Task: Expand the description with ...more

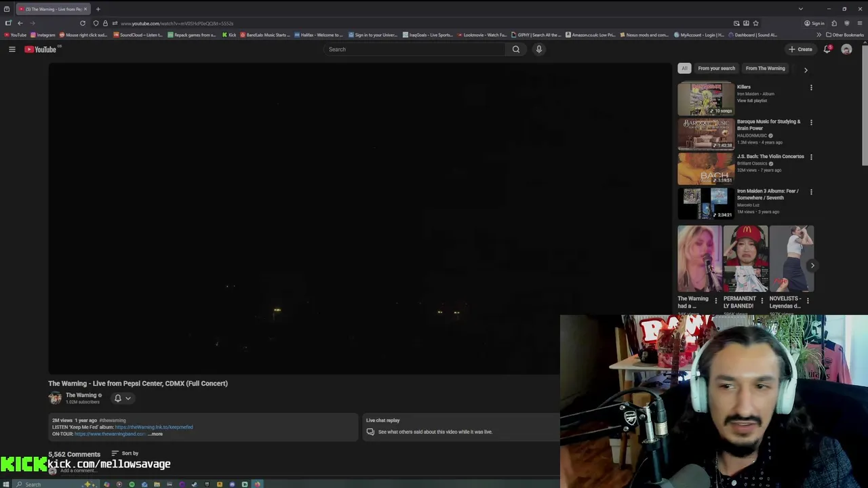Action: click(x=155, y=434)
